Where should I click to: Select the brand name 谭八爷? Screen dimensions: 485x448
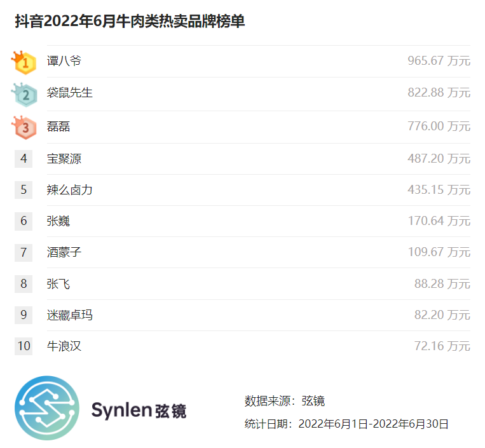coord(64,62)
